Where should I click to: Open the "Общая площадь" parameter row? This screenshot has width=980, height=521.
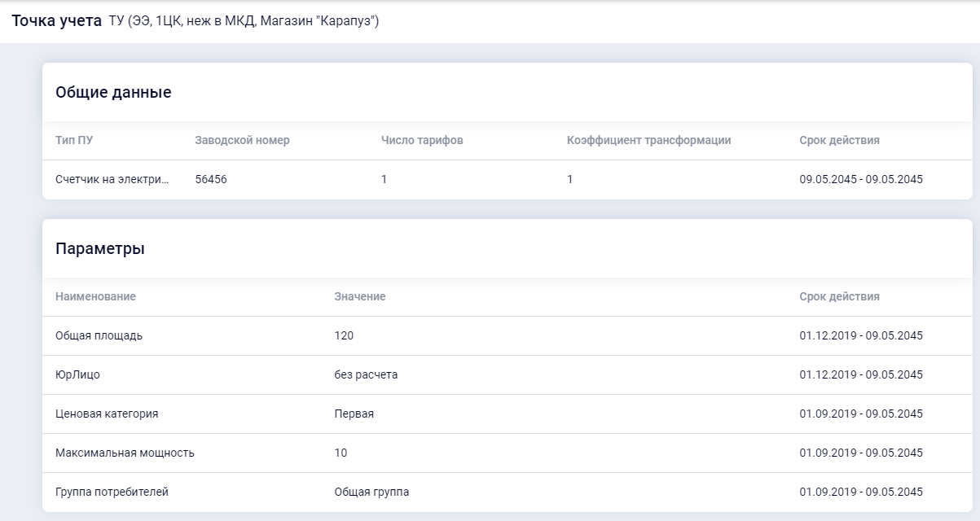(99, 335)
